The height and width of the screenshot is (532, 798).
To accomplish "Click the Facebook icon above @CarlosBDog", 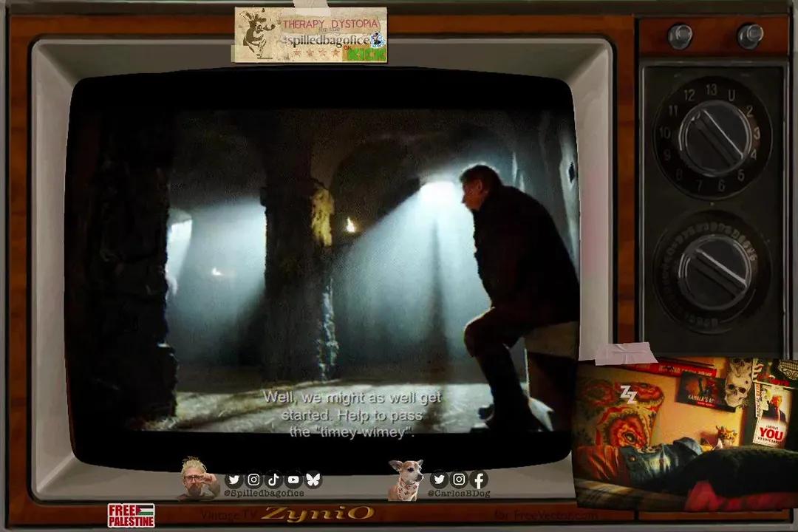I will [479, 479].
